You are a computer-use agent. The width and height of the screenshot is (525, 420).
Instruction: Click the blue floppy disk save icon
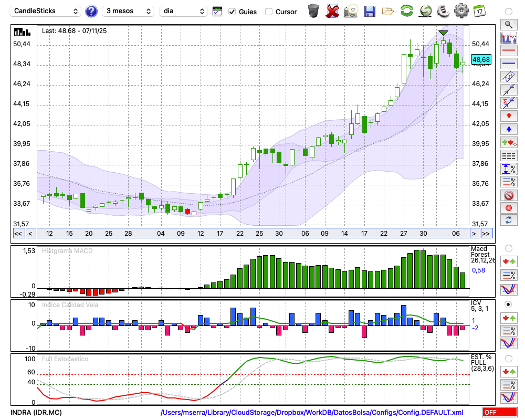tap(370, 11)
